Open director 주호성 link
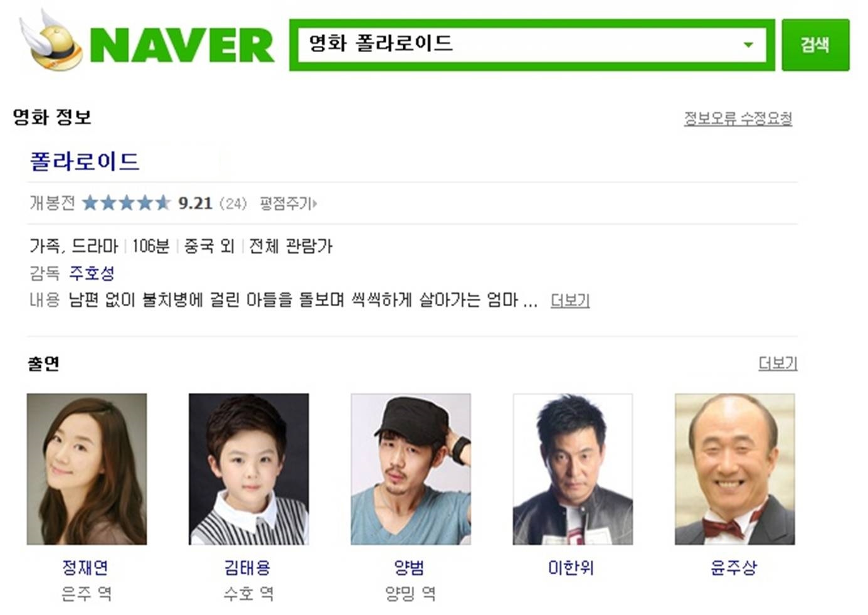The image size is (868, 615). click(x=92, y=273)
